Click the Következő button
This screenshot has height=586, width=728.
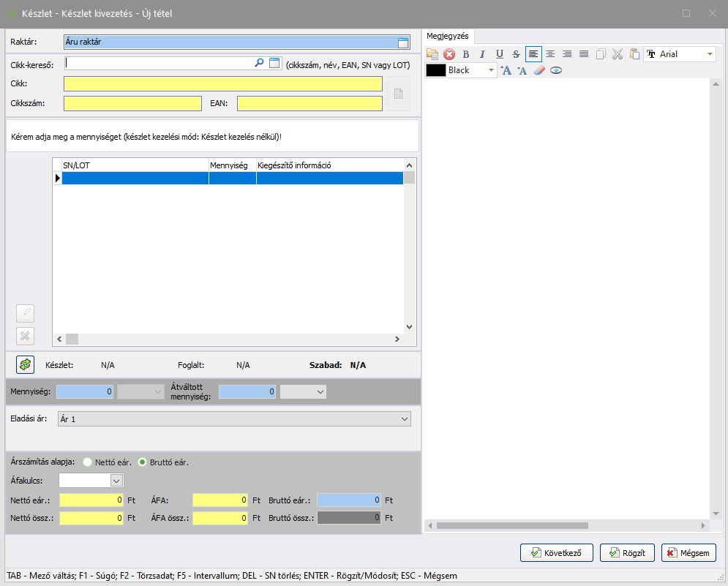(557, 553)
